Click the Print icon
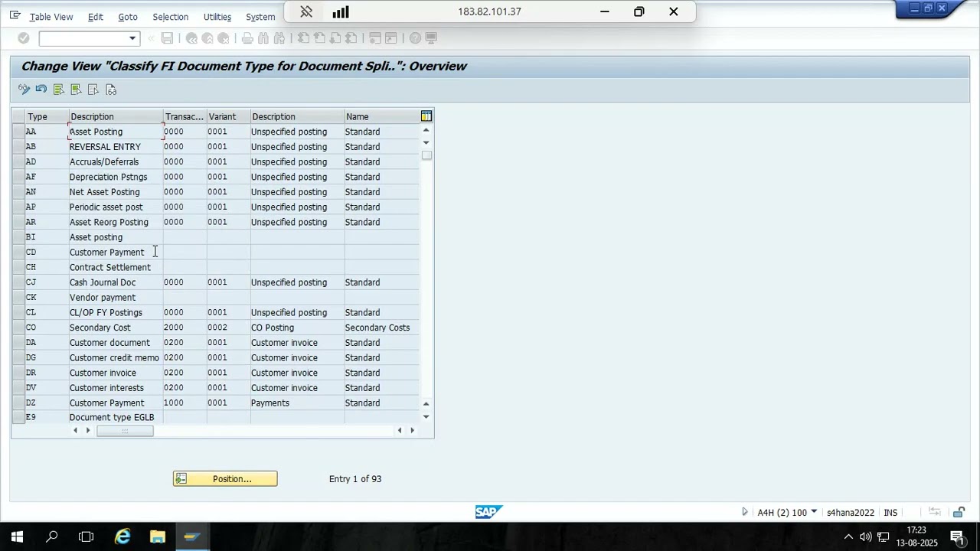The image size is (980, 551). (x=247, y=38)
